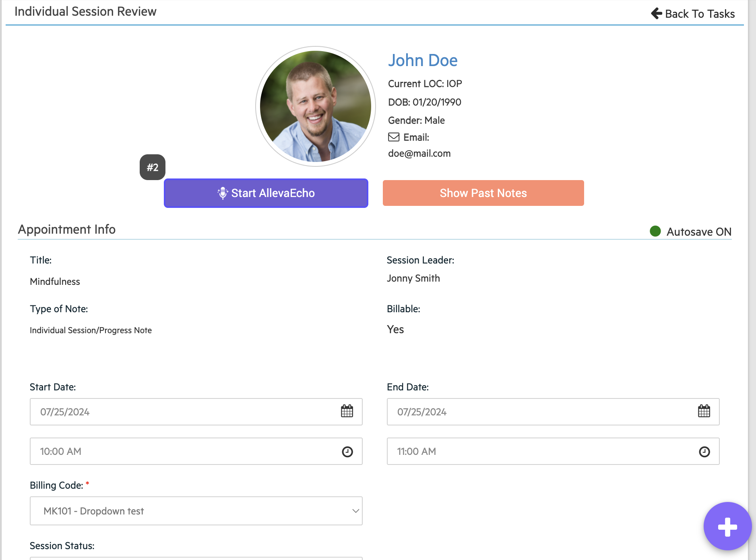This screenshot has width=756, height=560.
Task: Click the start time clock icon
Action: pyautogui.click(x=347, y=452)
